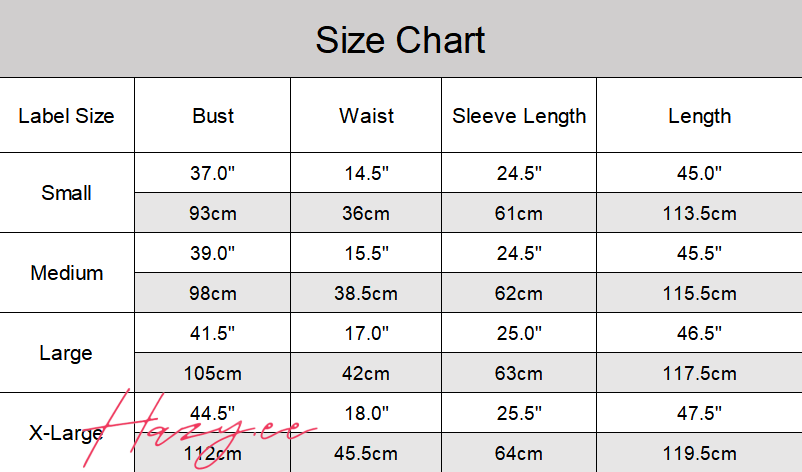This screenshot has width=802, height=472.
Task: Click the 25.0" Large sleeve cell
Action: click(519, 333)
